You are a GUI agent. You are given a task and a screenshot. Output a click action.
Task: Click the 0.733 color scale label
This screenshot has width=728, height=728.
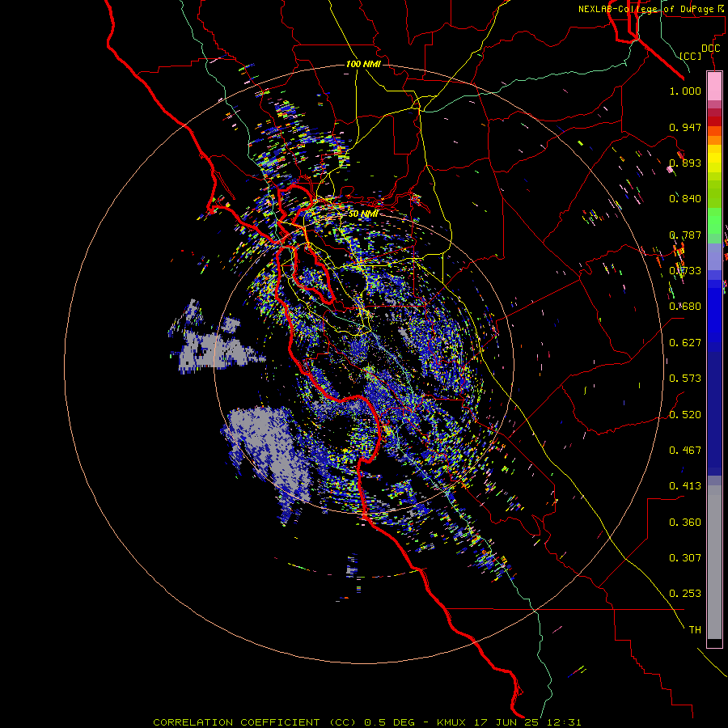pos(685,271)
